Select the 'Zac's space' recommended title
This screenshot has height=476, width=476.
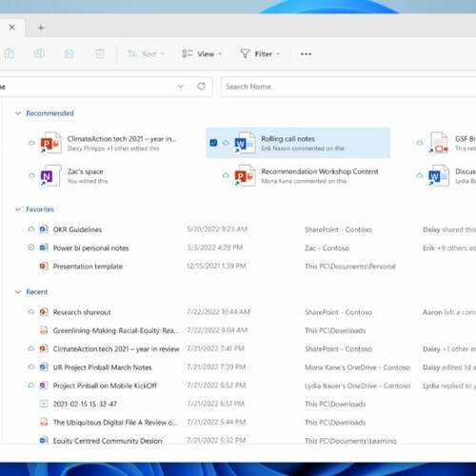[85, 171]
